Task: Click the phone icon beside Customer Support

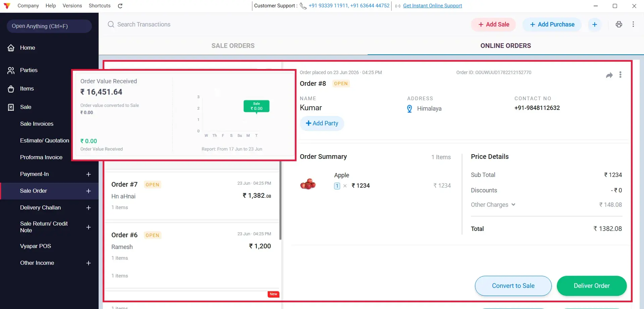Action: tap(303, 6)
